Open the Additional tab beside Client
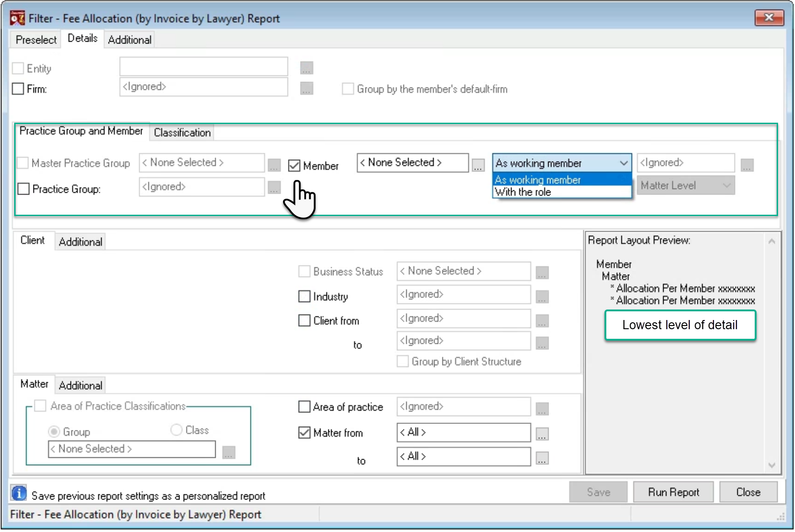 (x=81, y=242)
